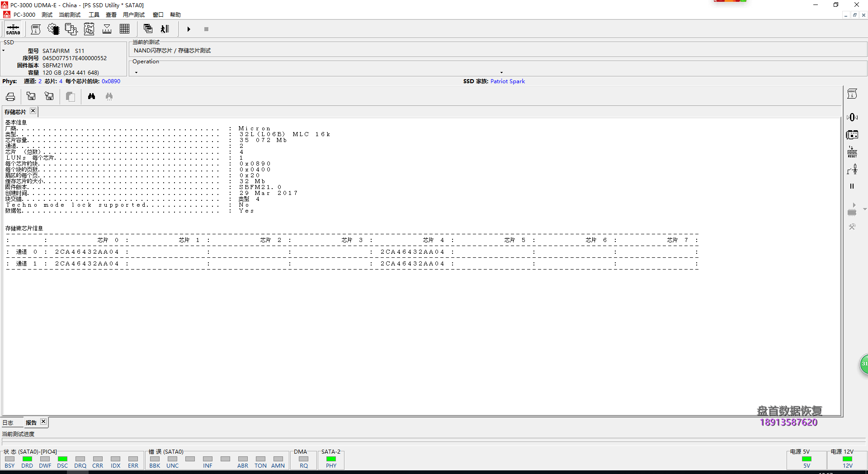Open the 用户测试 menu
868x474 pixels.
(134, 15)
